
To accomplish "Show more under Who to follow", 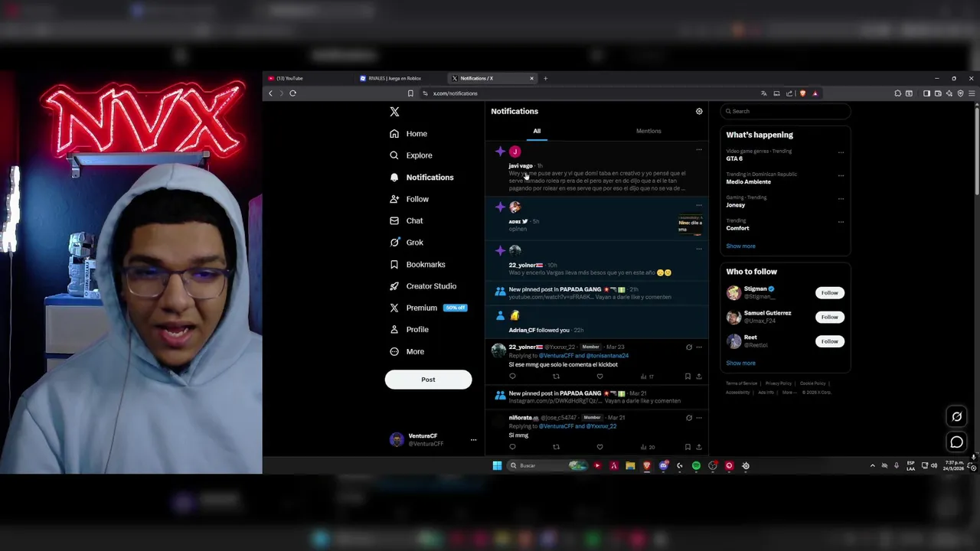I will [740, 364].
